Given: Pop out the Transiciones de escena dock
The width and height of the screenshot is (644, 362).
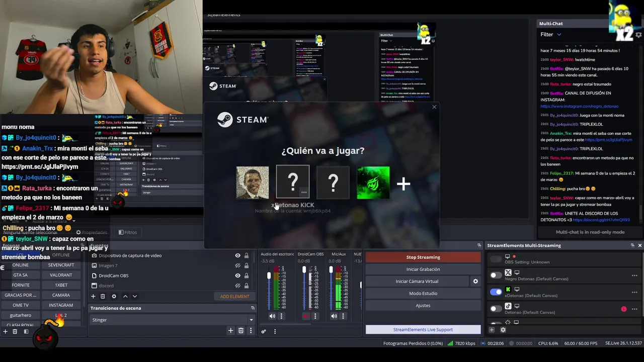Looking at the screenshot, I should coord(253,308).
